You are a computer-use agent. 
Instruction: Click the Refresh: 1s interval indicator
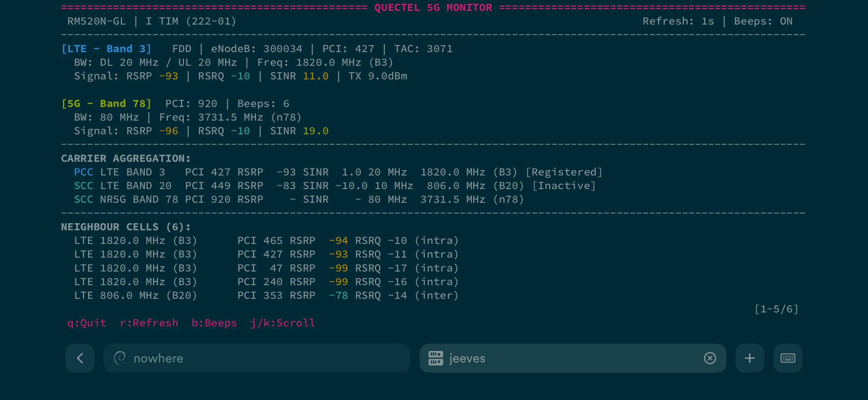point(678,21)
